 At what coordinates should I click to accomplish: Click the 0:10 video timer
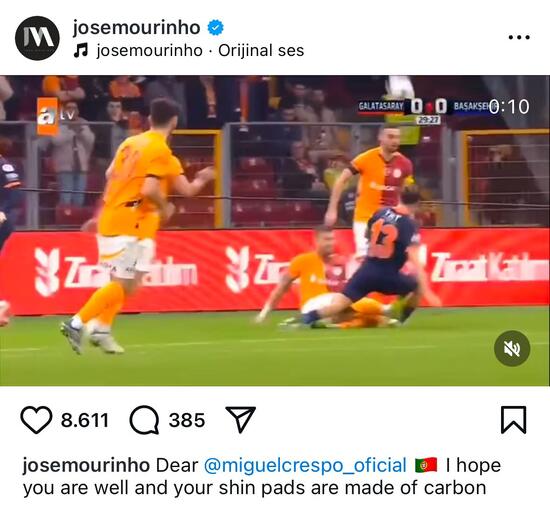tap(509, 107)
